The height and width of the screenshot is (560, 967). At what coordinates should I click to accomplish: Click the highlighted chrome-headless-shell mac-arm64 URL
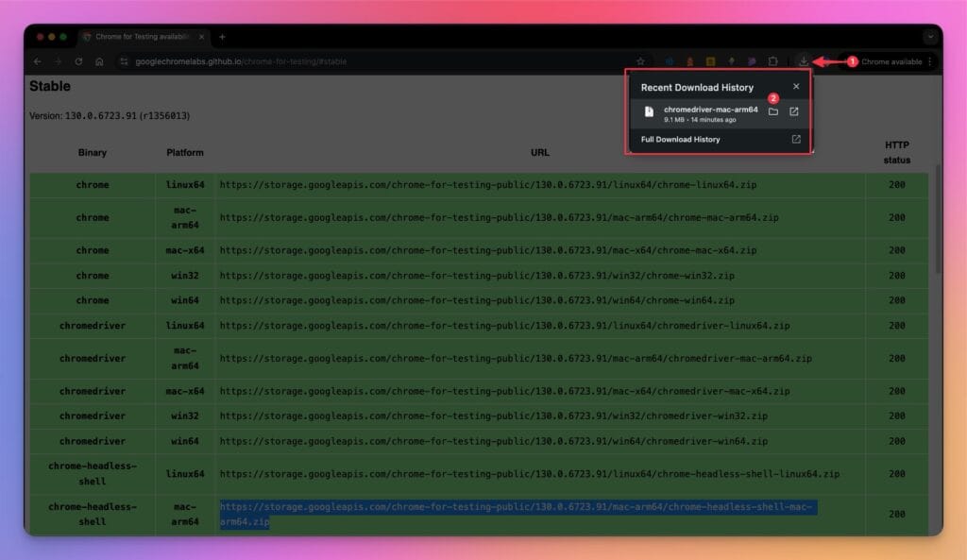(x=518, y=515)
